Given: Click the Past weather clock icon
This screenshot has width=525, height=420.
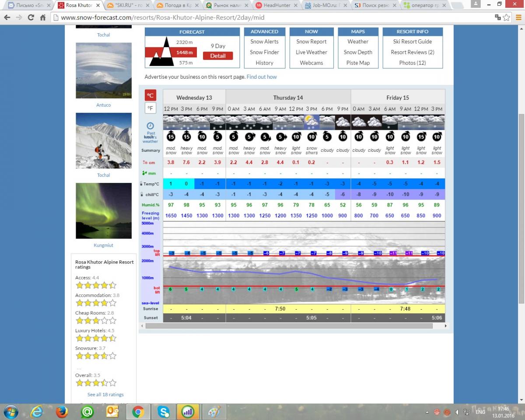Looking at the screenshot, I should click(150, 126).
